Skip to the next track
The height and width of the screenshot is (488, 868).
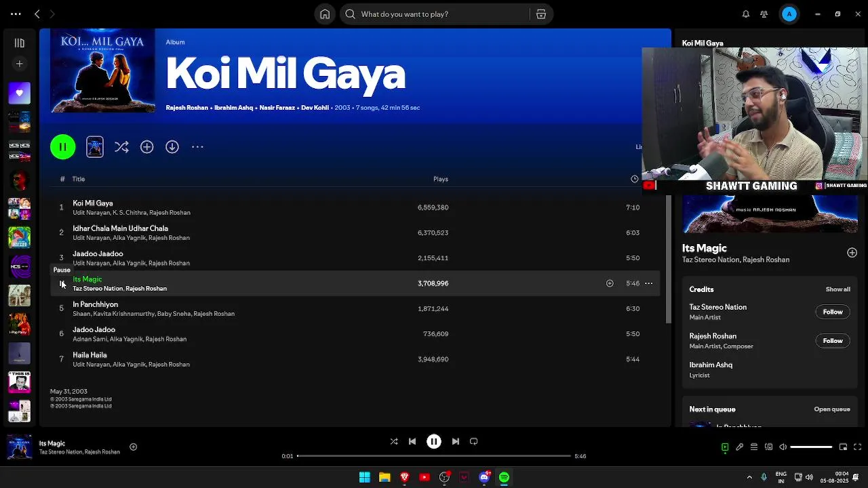tap(456, 441)
